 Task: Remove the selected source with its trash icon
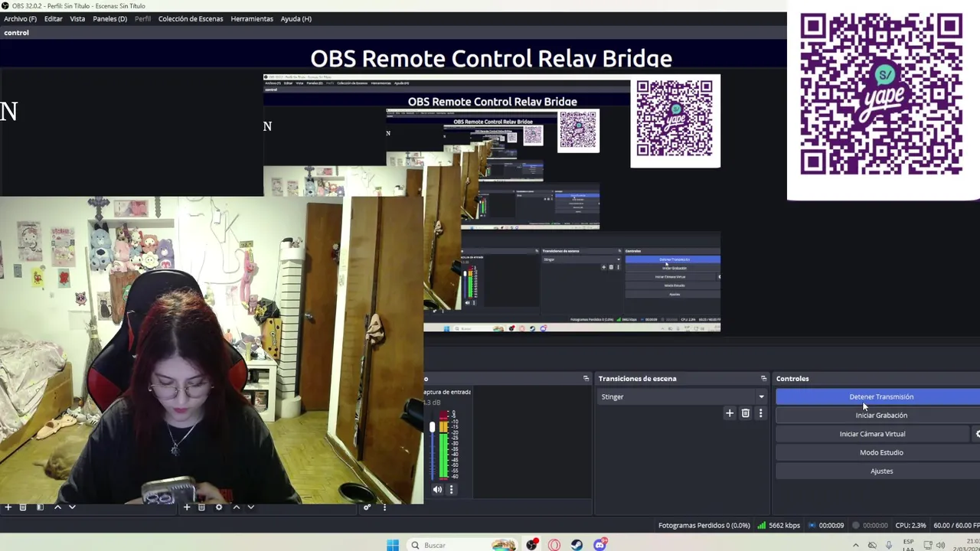201,507
